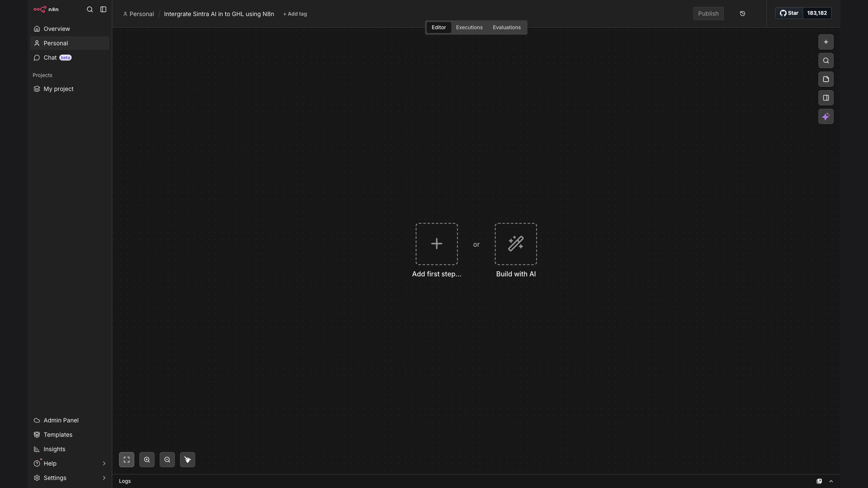Click the Insights chart icon

37,449
